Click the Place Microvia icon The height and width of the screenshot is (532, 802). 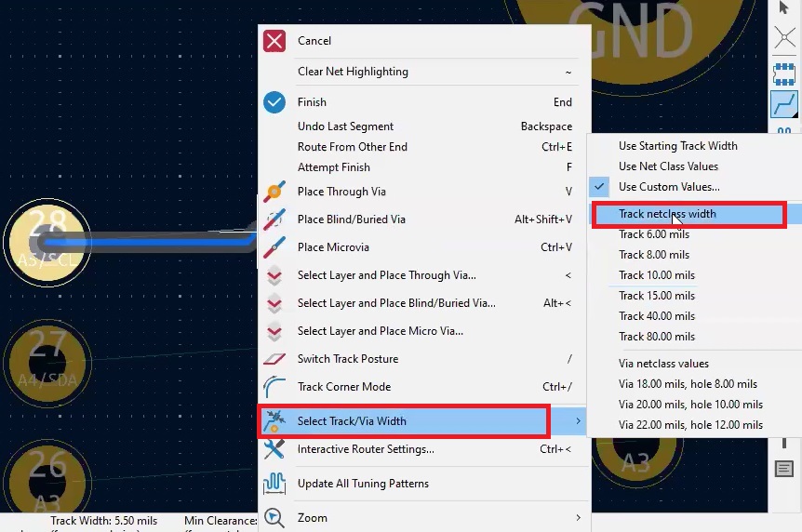[274, 247]
